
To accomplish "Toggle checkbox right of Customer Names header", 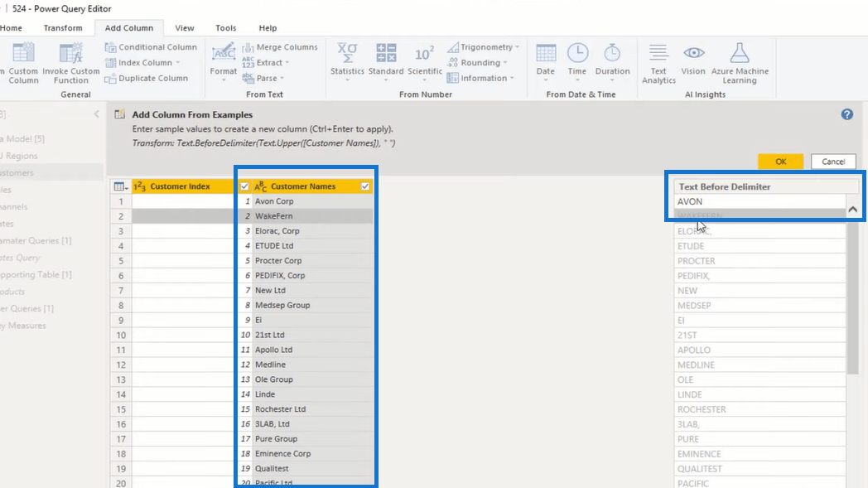I will click(x=364, y=186).
